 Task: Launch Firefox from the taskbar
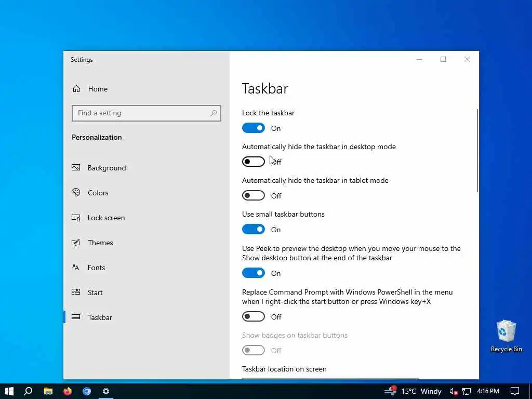[68, 391]
